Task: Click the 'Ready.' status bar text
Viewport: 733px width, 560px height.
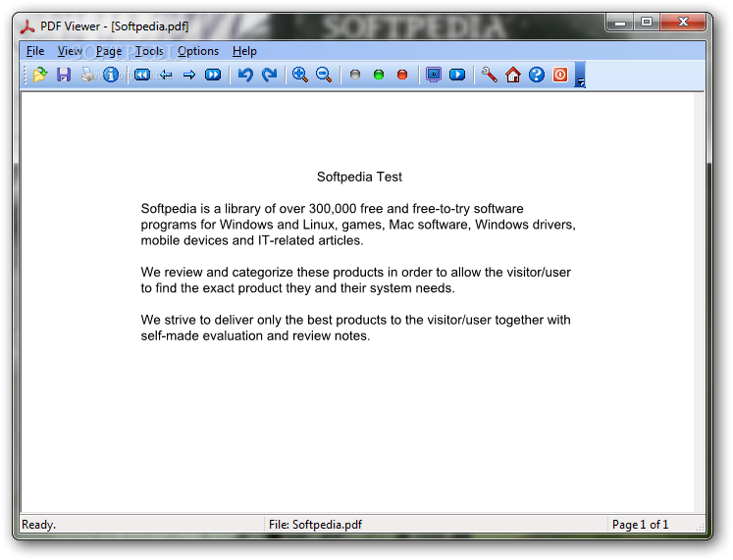Action: coord(39,525)
